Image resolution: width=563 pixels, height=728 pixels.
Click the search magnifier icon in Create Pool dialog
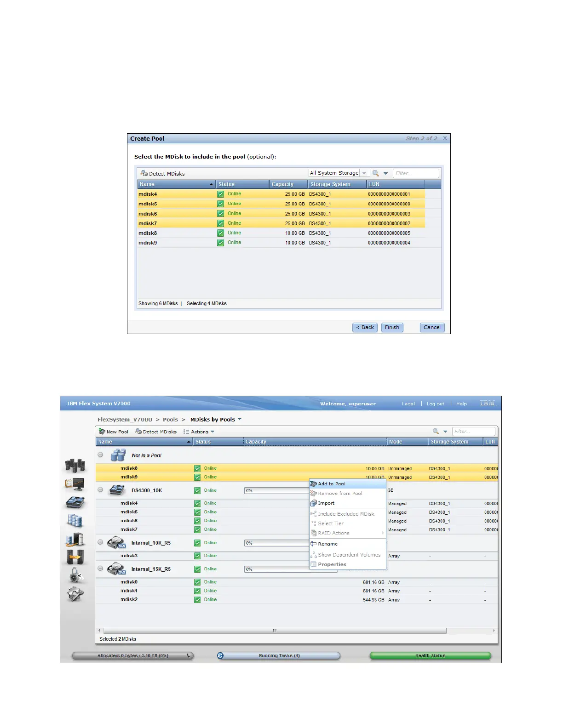click(x=376, y=173)
